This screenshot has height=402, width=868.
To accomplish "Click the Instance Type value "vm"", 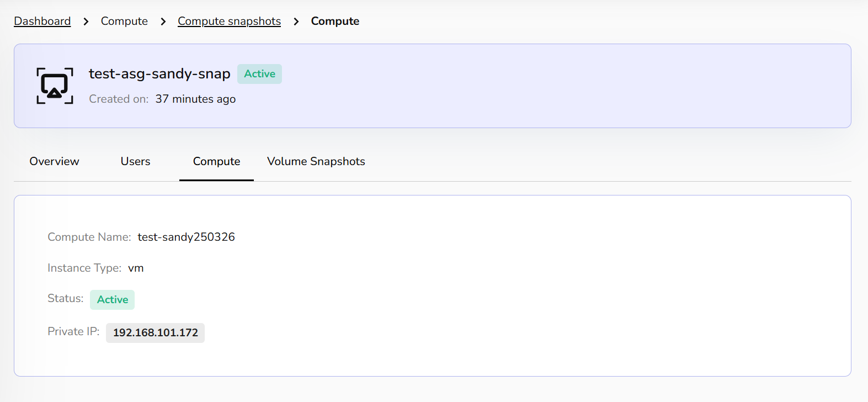I will 136,268.
